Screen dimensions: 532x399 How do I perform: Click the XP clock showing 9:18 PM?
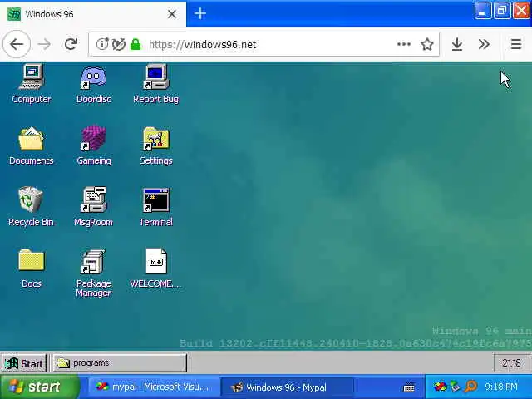[x=501, y=387]
